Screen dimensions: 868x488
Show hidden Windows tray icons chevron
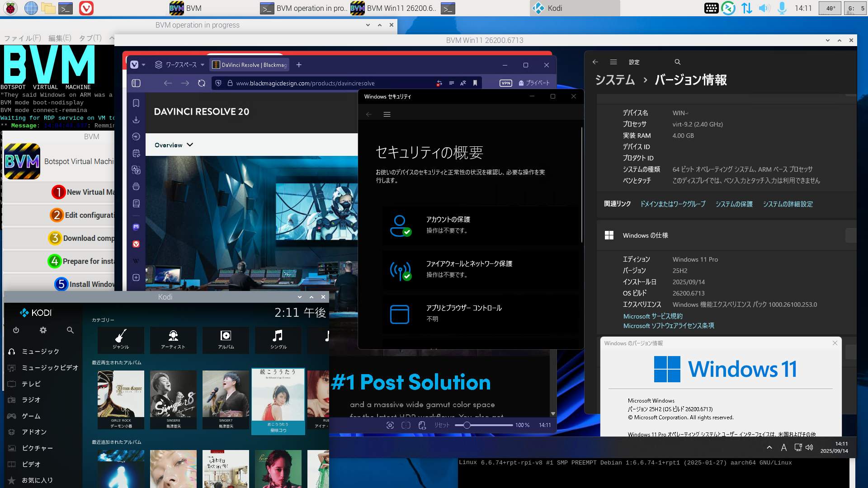pos(769,447)
